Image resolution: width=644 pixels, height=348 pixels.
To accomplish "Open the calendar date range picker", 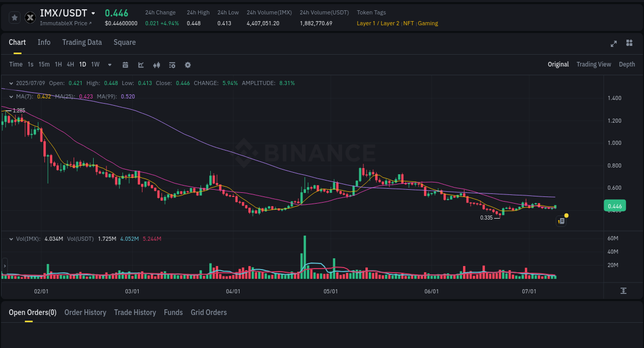I will [125, 64].
